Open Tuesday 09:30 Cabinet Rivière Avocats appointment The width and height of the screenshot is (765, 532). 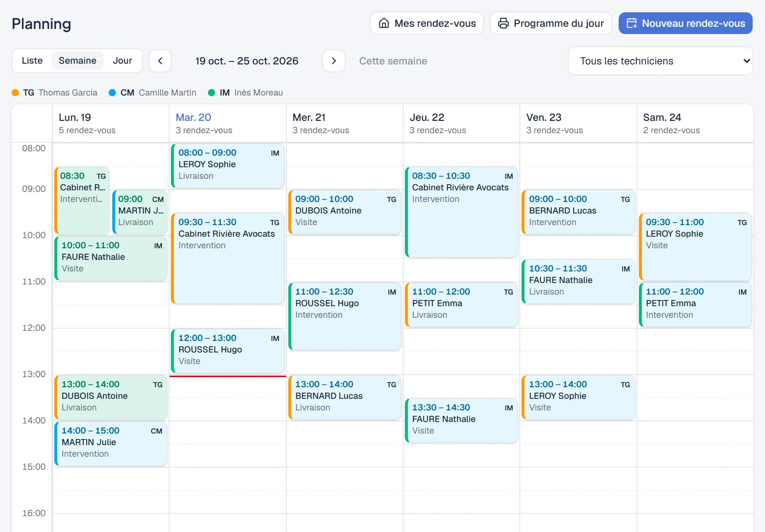click(228, 258)
